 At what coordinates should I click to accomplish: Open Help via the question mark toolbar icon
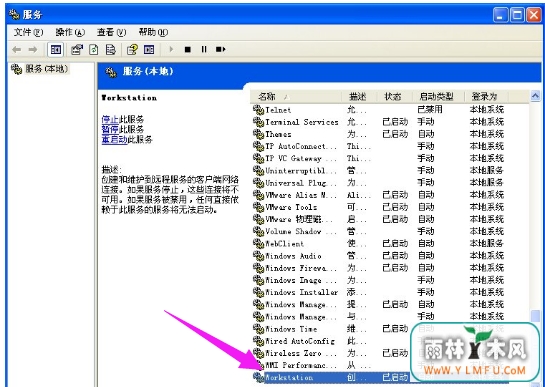click(132, 50)
